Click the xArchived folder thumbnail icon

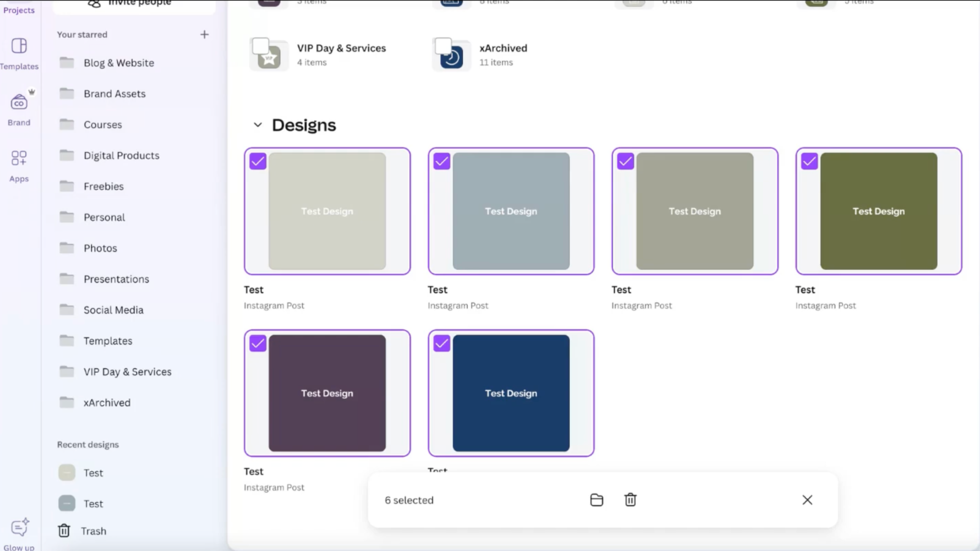[452, 57]
